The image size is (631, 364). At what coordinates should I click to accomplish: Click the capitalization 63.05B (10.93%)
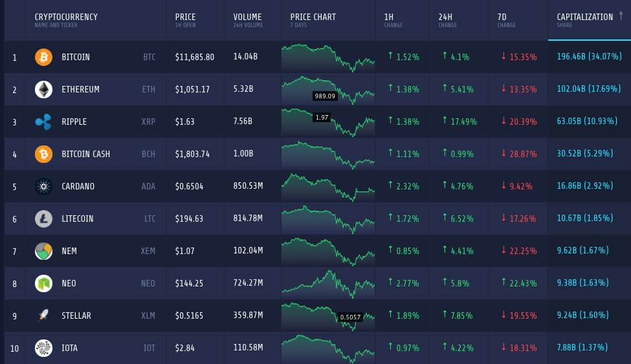point(587,121)
